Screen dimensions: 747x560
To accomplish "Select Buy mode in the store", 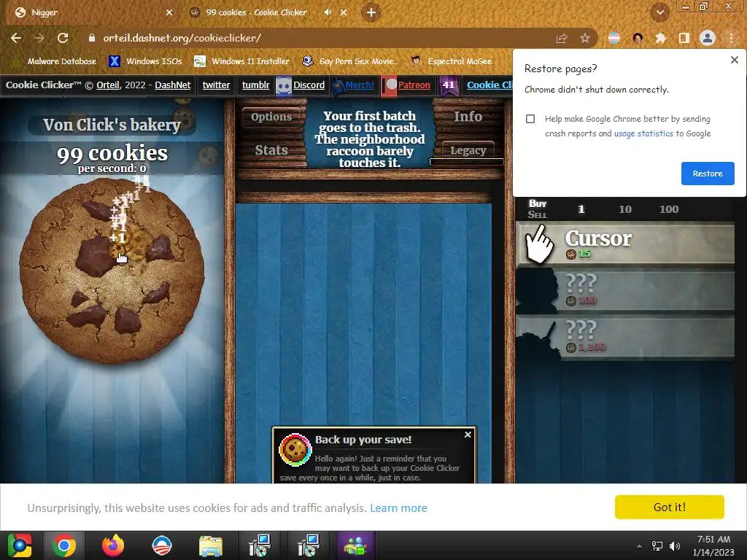I will click(x=538, y=203).
